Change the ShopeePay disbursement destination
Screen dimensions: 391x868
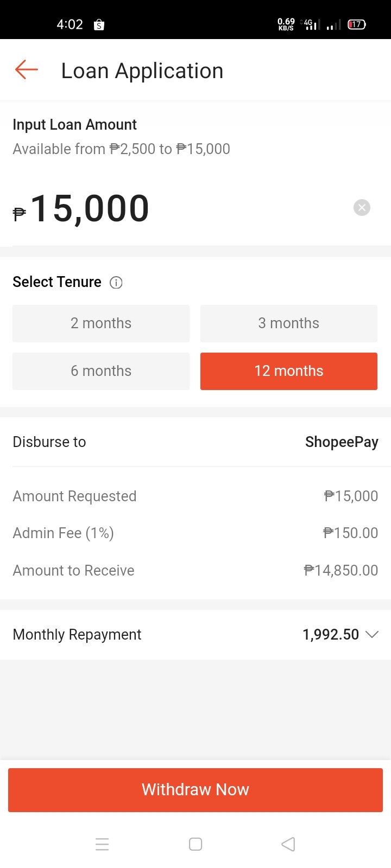pyautogui.click(x=342, y=442)
